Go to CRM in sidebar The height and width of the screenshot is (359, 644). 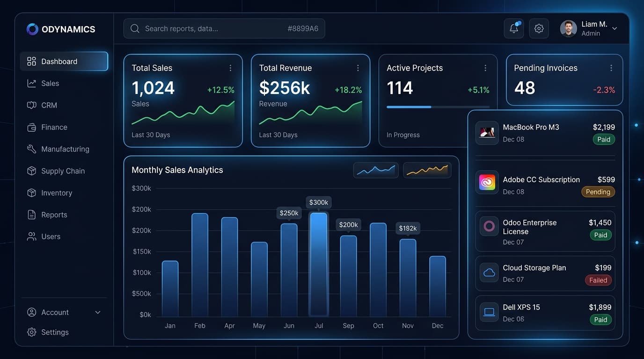64,105
